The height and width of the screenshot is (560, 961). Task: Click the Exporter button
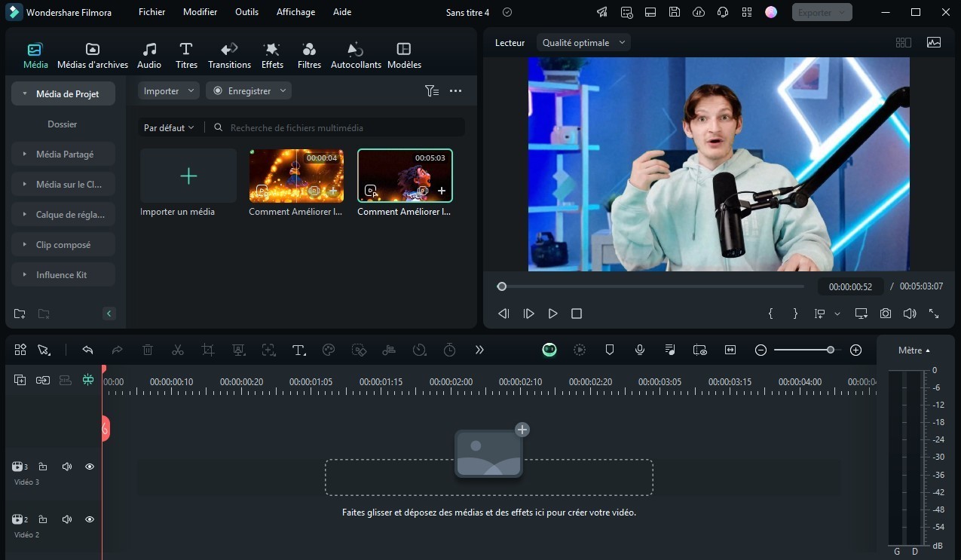click(822, 12)
